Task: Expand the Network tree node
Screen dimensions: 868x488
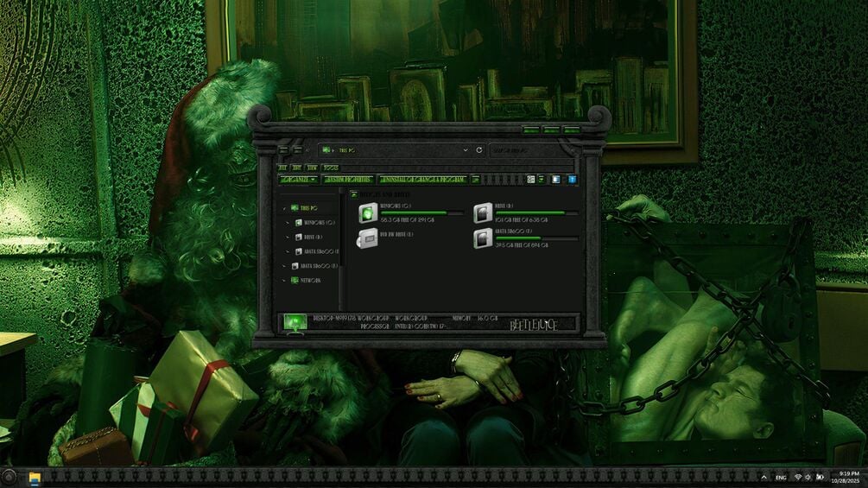Action: click(284, 281)
